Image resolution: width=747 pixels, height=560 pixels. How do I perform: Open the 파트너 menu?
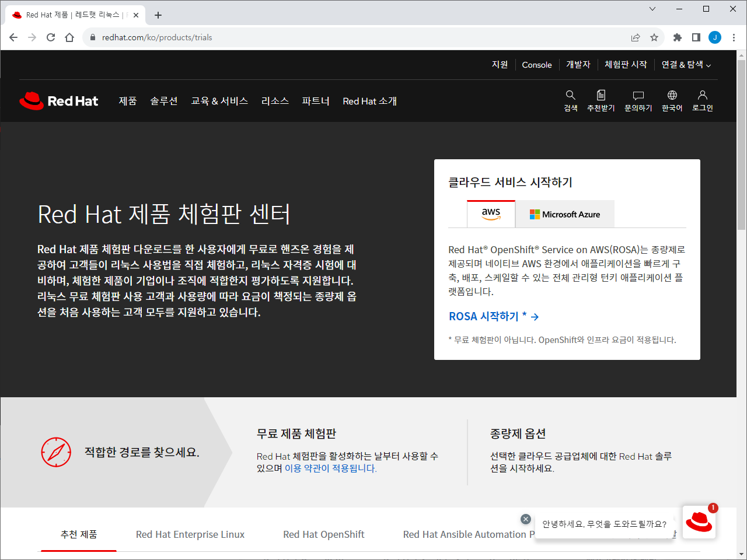pyautogui.click(x=316, y=101)
